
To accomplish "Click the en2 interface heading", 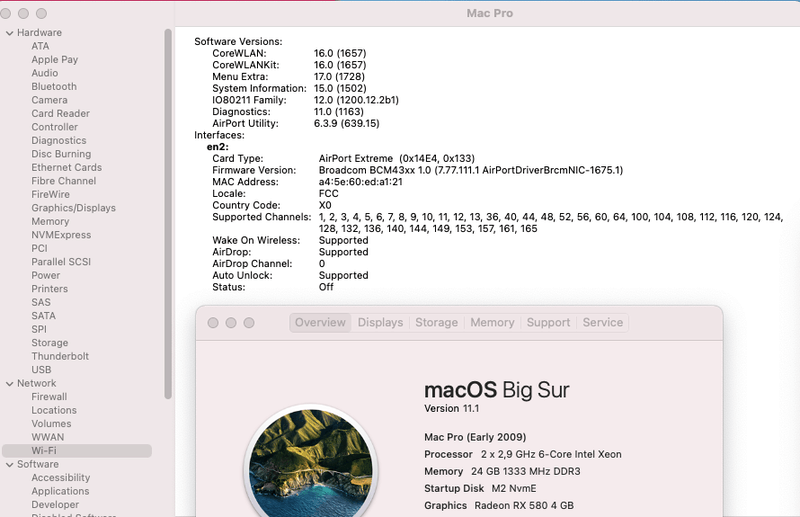I will (218, 147).
